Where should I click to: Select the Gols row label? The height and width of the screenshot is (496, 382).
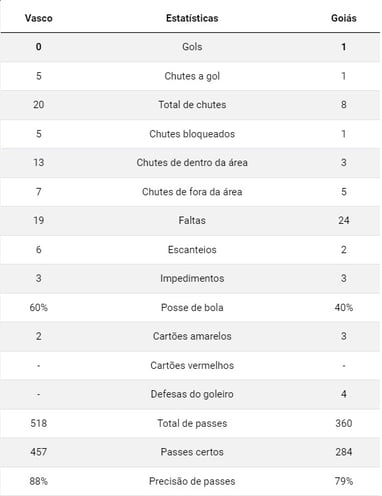click(x=192, y=47)
